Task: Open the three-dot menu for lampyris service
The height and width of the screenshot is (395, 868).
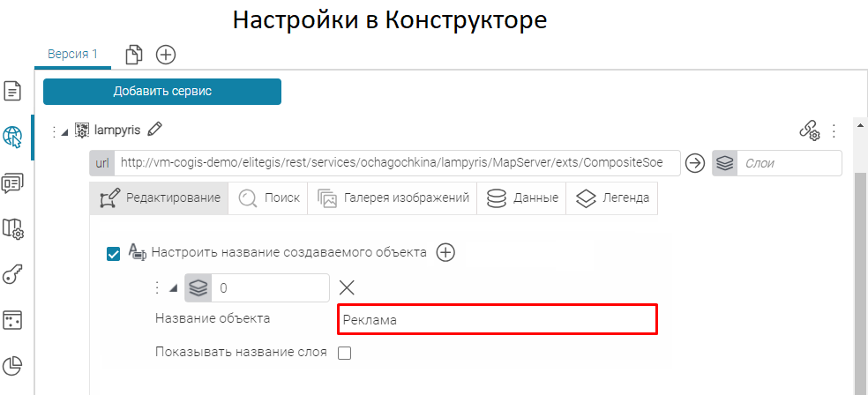Action: [x=834, y=130]
